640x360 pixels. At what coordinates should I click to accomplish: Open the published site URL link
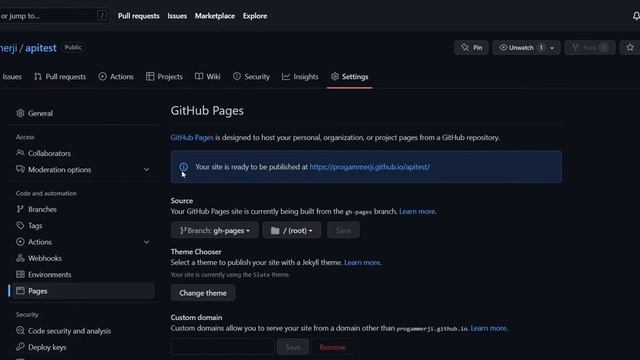(369, 167)
